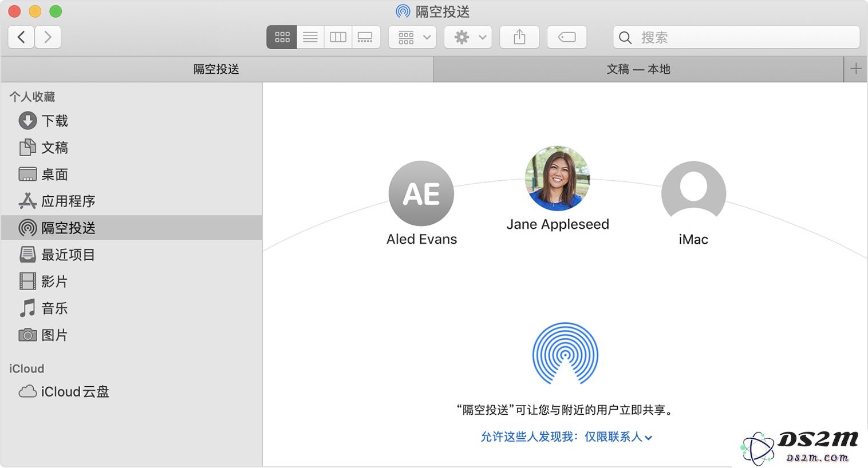Viewport: 868px width, 468px height.
Task: Click the green full-screen window button
Action: (56, 11)
